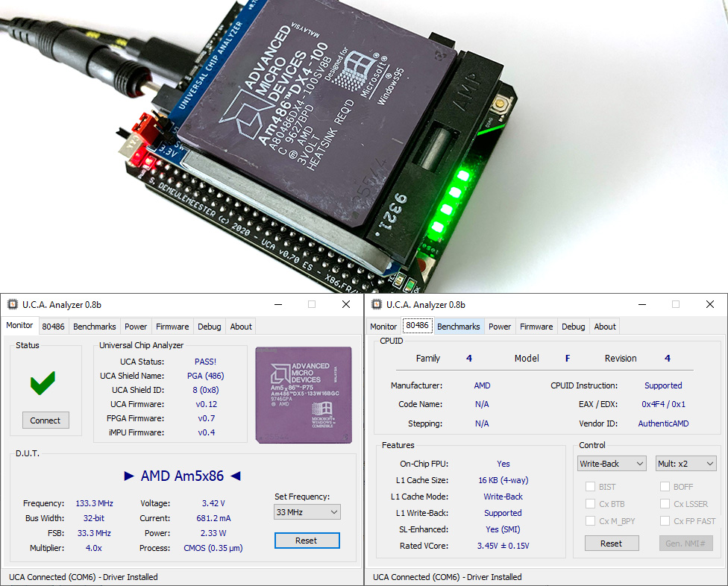Click the Model value "F"

click(x=568, y=358)
